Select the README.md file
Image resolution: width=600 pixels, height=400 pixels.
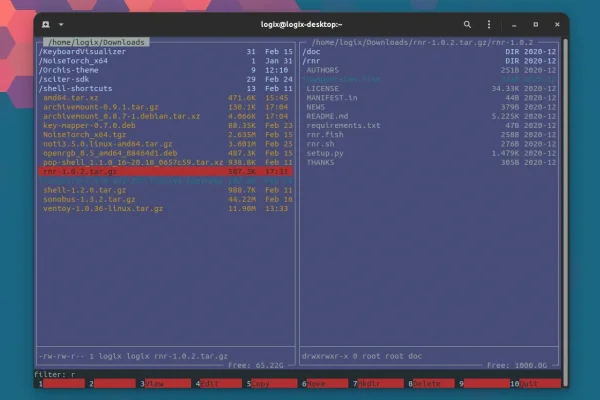click(429, 116)
